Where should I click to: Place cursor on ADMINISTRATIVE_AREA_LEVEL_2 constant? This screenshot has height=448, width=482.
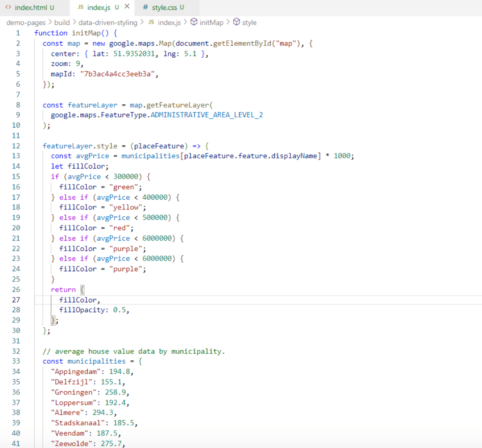[x=206, y=115]
